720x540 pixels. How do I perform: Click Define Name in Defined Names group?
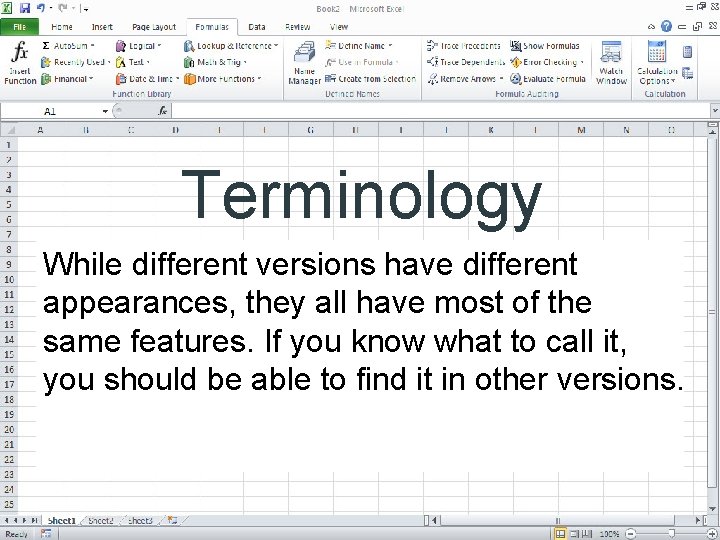coord(359,46)
